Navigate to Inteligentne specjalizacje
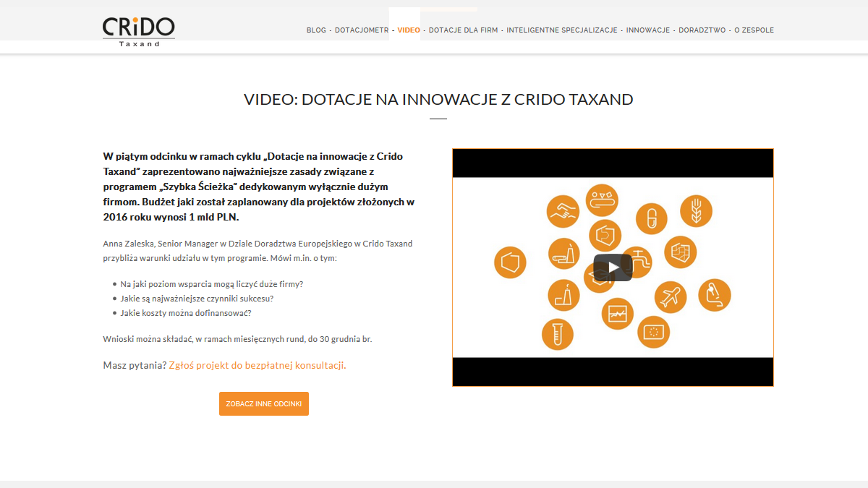The image size is (868, 488). click(x=561, y=30)
